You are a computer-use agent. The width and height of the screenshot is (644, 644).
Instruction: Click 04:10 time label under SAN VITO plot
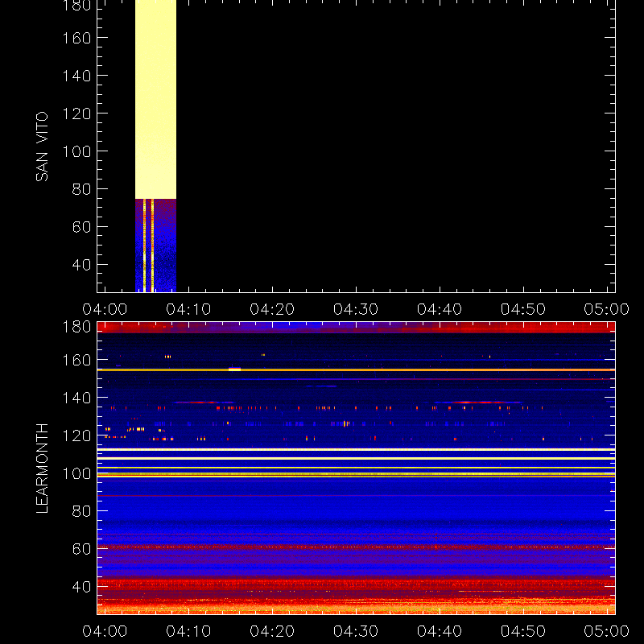pos(188,309)
